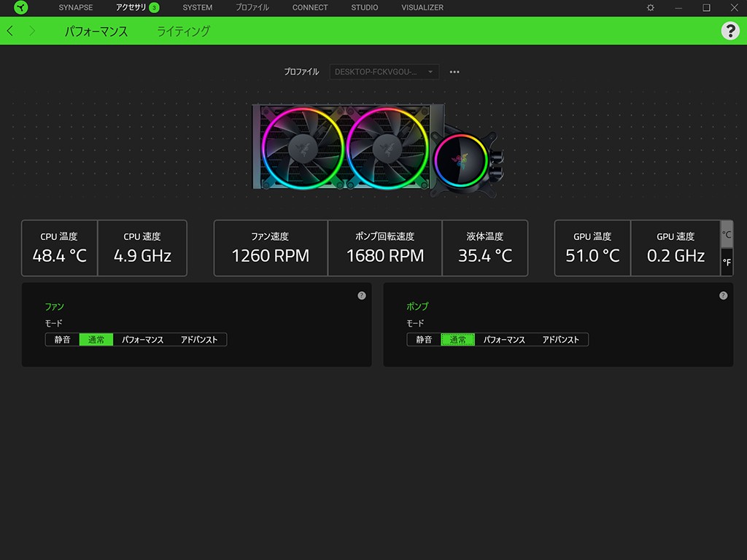
Task: Click the forward navigation arrow
Action: [x=31, y=31]
